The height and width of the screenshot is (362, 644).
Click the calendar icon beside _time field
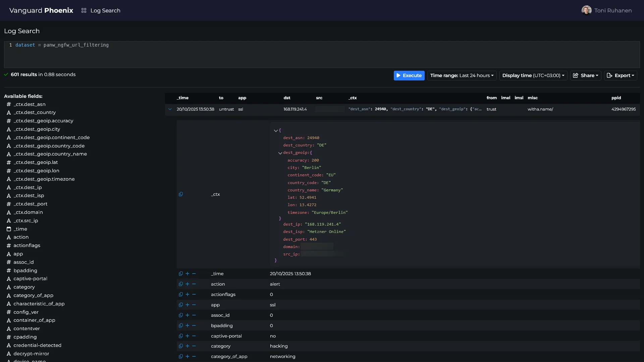click(8, 229)
